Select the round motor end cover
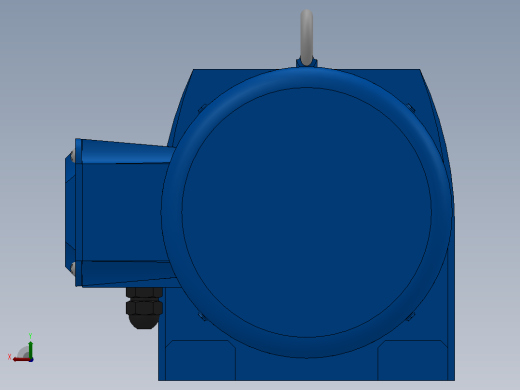 coord(307,213)
